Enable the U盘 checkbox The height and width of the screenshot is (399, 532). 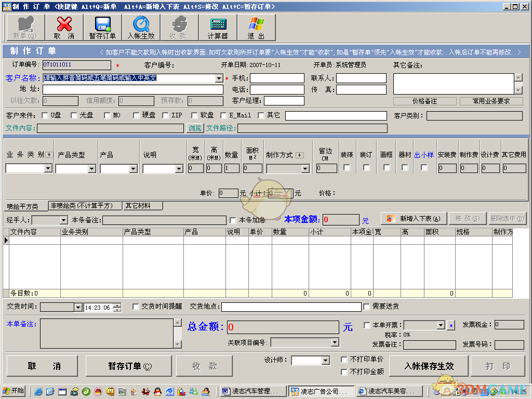click(x=45, y=115)
